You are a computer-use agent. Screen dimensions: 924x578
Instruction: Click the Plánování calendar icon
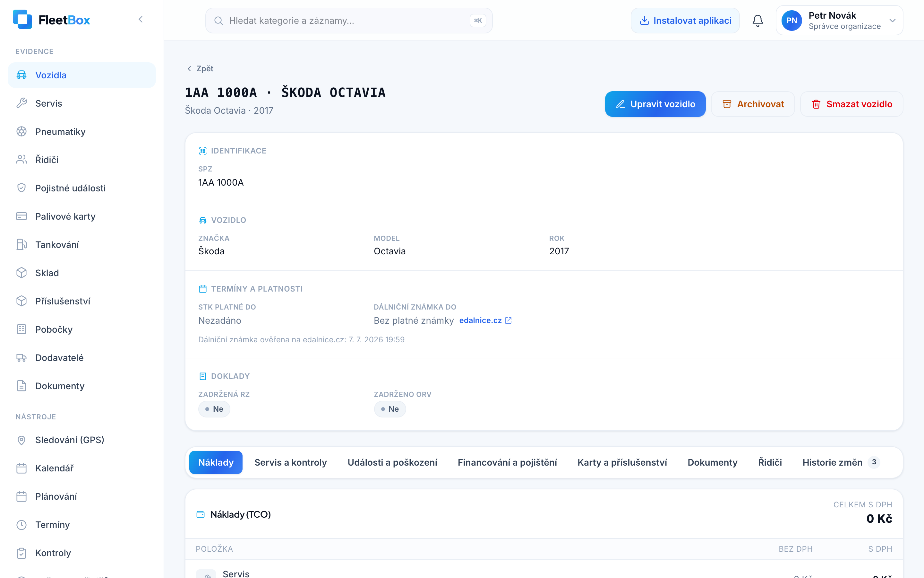pos(22,496)
